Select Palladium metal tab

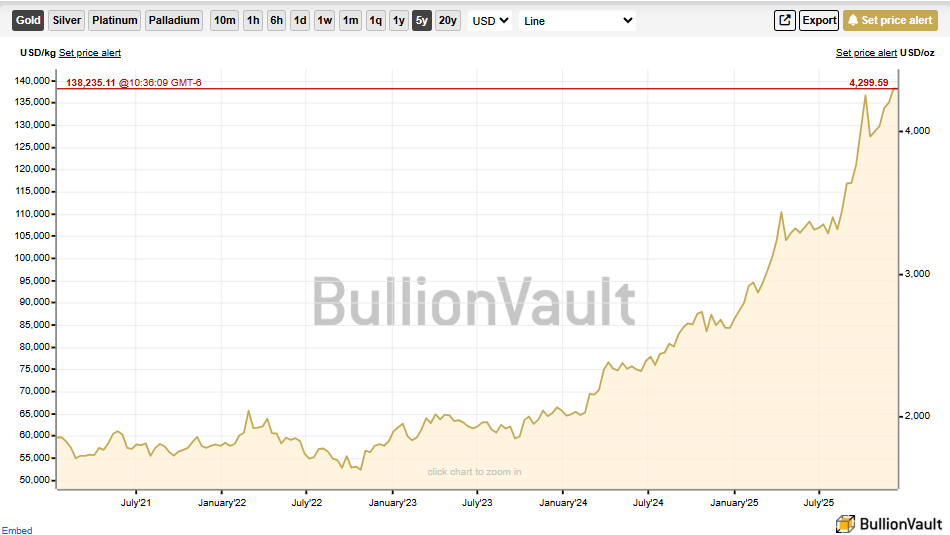pyautogui.click(x=174, y=20)
